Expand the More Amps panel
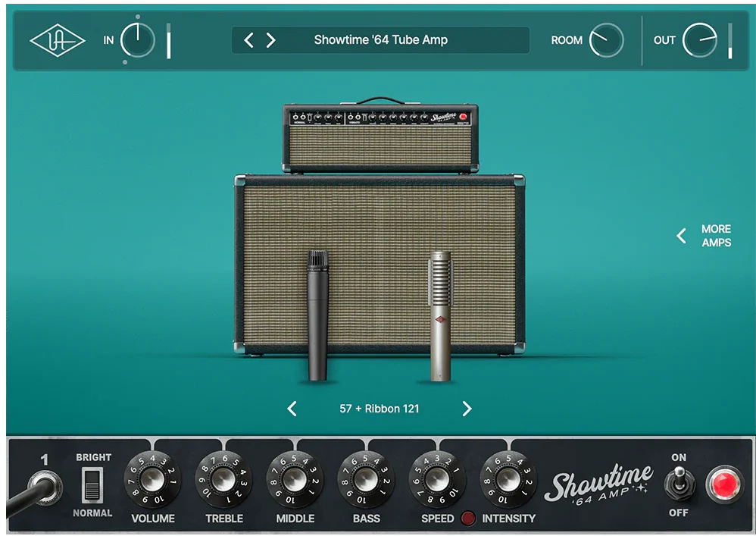 [x=704, y=236]
